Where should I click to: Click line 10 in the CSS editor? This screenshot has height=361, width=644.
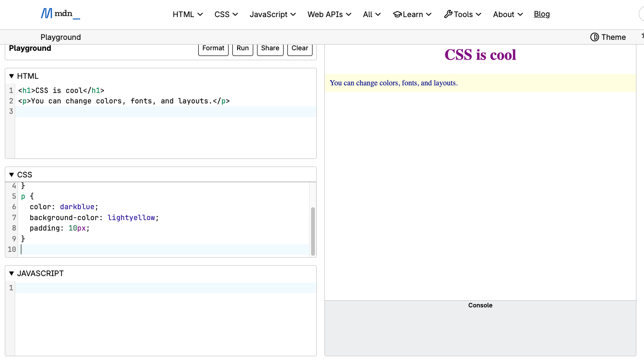click(165, 250)
